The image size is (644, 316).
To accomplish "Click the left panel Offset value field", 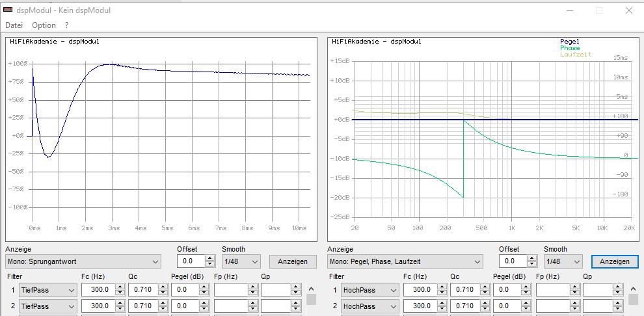I will (190, 261).
